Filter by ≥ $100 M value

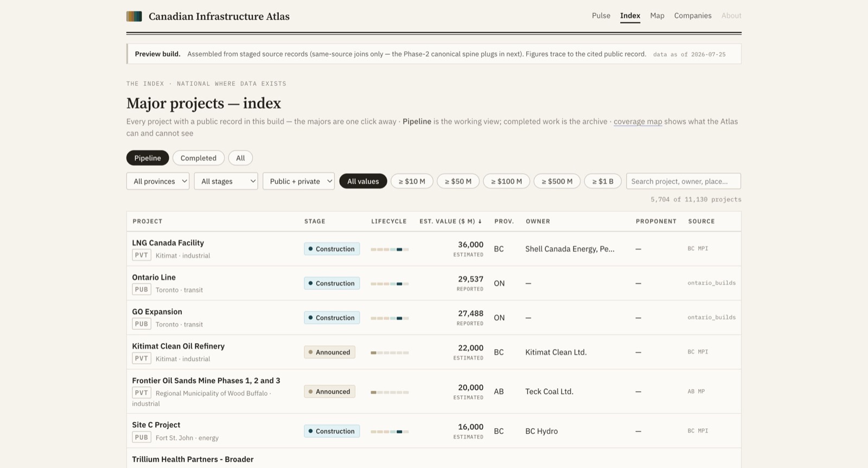pyautogui.click(x=507, y=181)
